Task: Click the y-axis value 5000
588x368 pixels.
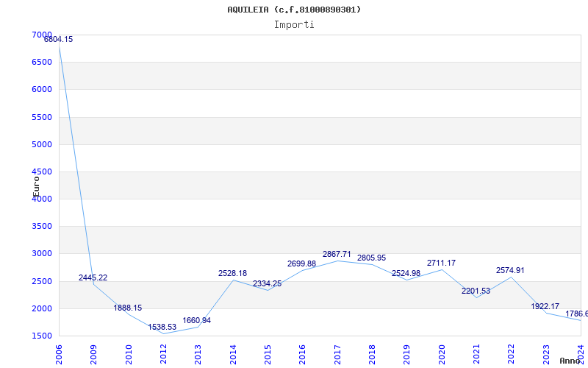Action: pos(42,144)
